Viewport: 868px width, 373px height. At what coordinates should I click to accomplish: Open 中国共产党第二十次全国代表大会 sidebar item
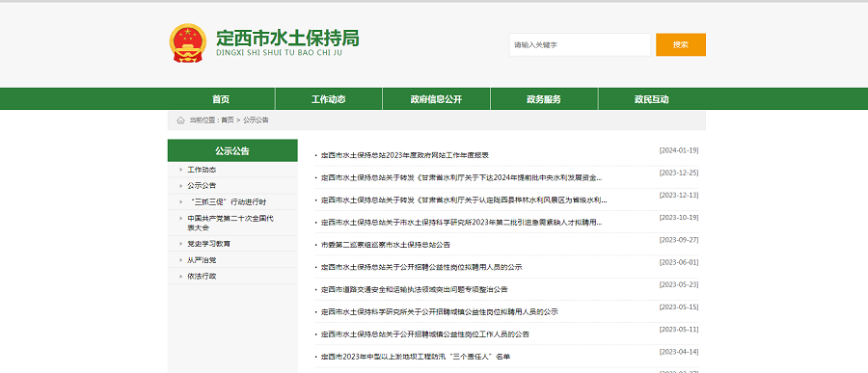tap(231, 223)
